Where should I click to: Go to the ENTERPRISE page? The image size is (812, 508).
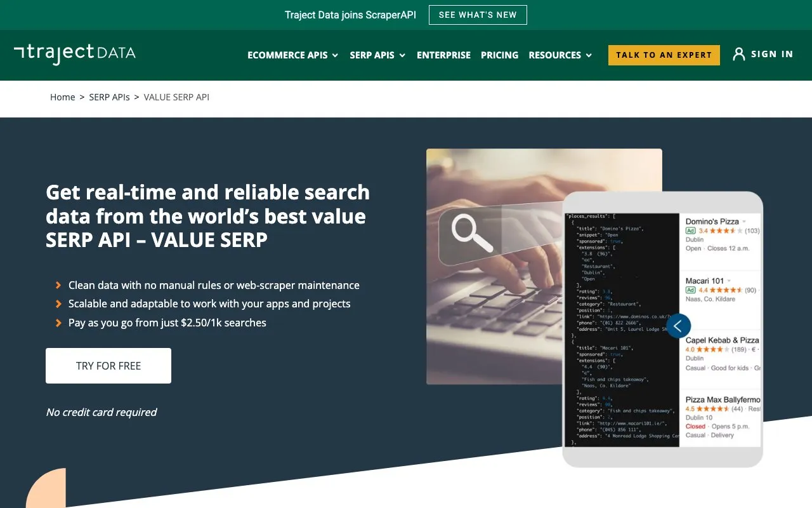click(x=443, y=55)
